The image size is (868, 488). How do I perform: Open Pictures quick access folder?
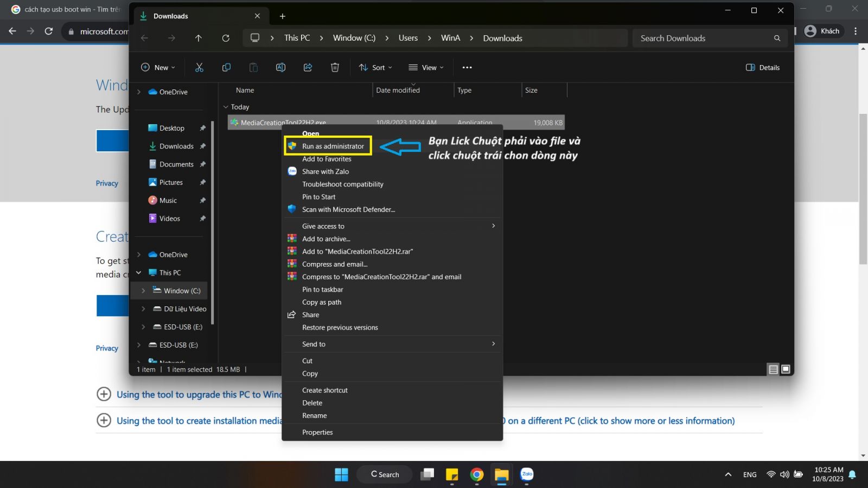point(170,182)
